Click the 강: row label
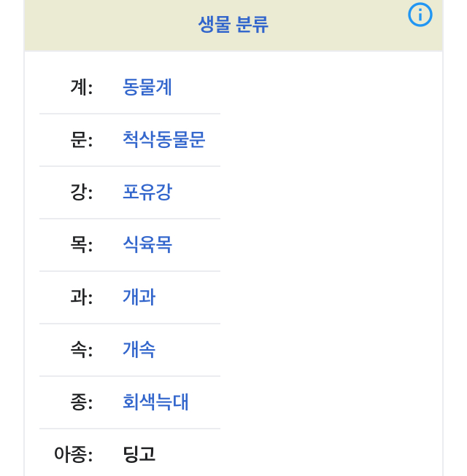 pyautogui.click(x=82, y=192)
